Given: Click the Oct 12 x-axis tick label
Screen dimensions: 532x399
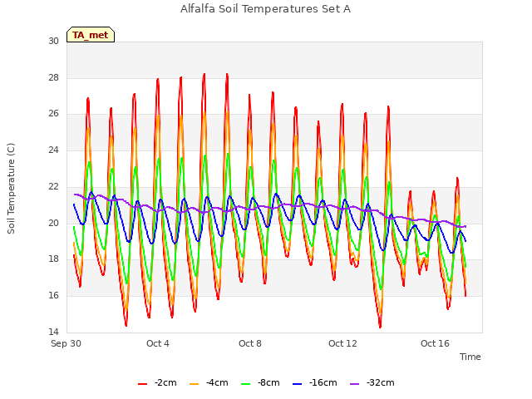Looking at the screenshot, I should point(342,343).
